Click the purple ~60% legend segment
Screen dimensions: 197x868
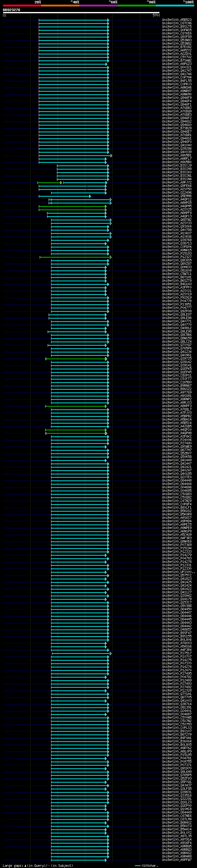click(98, 6)
